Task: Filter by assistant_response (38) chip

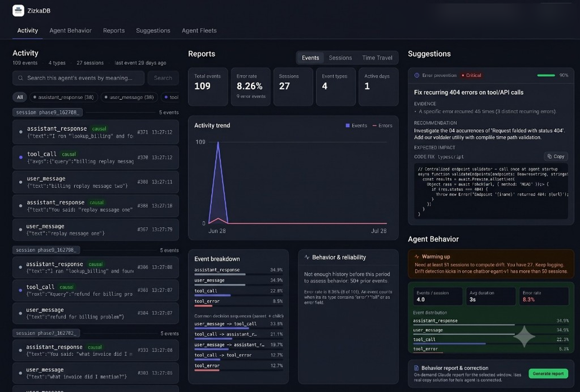Action: pos(63,97)
